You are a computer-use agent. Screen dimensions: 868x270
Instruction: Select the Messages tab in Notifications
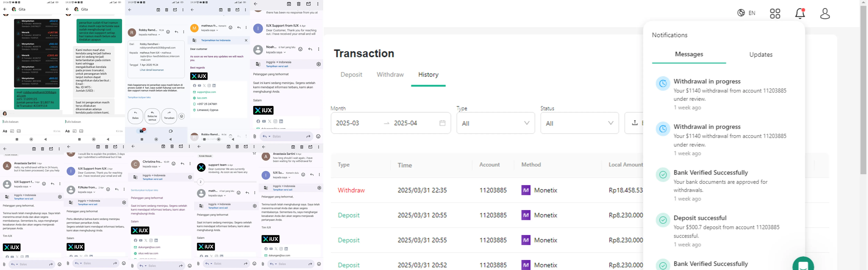(689, 54)
